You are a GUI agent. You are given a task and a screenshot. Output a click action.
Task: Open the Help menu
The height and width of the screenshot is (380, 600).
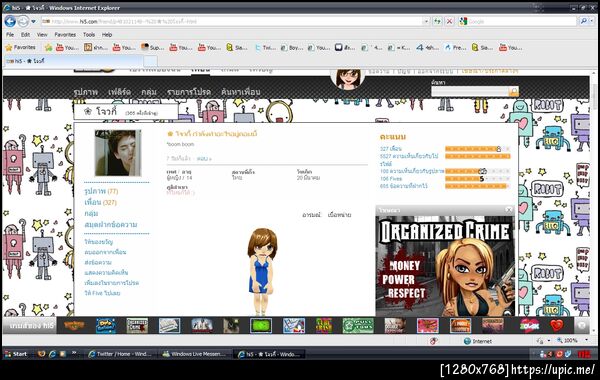click(107, 34)
